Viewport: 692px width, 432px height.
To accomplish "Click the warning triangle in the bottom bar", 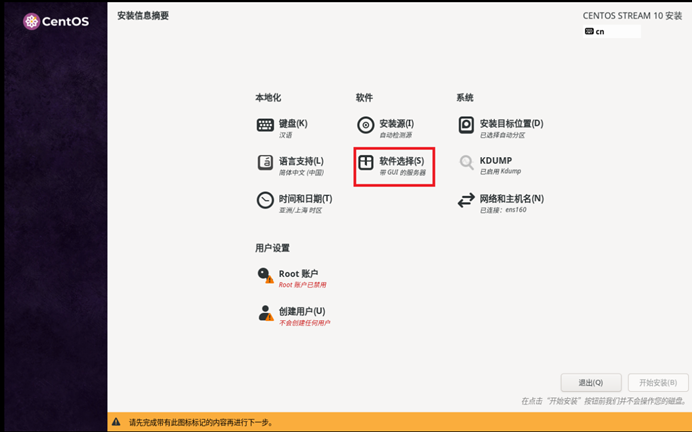I will (x=116, y=422).
